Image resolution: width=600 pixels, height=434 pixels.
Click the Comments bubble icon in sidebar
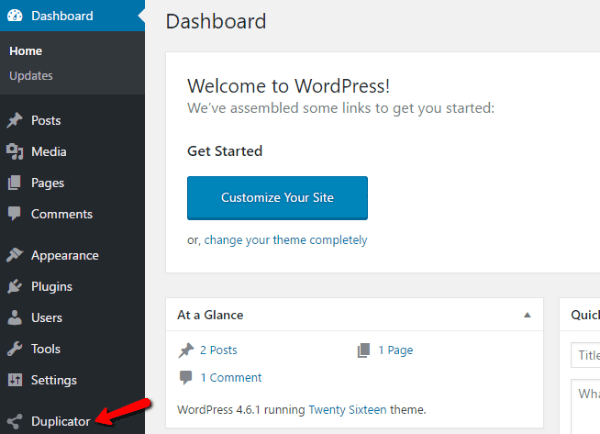(14, 214)
